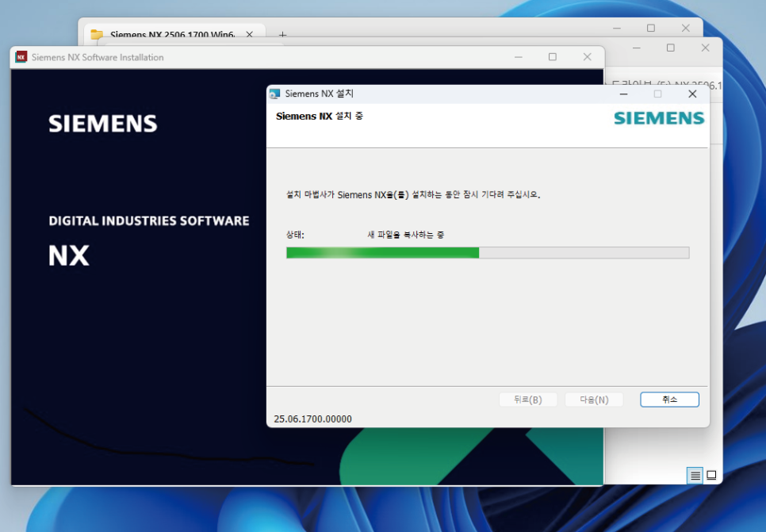Open a new File Explorer tab with plus
This screenshot has width=766, height=532.
[282, 35]
